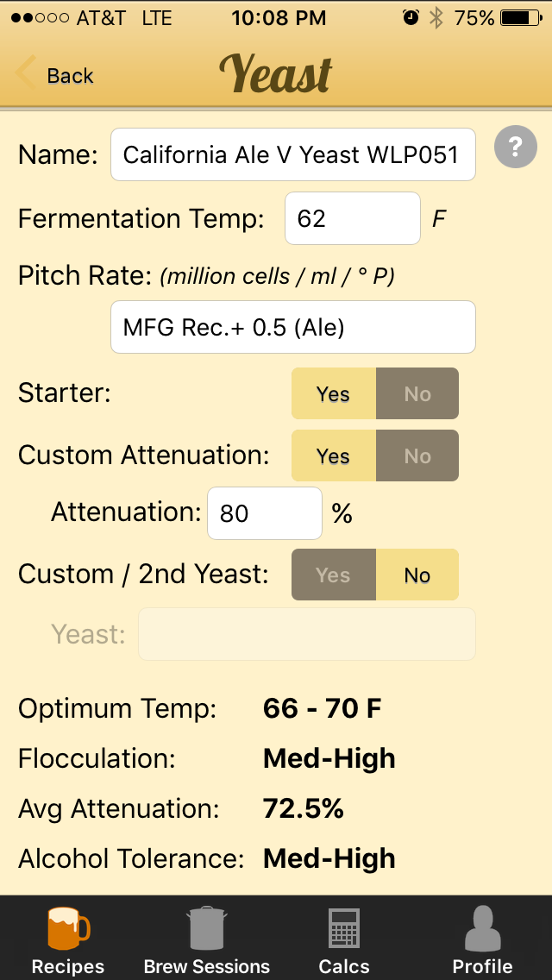This screenshot has width=552, height=980.
Task: Open the Calcs calculator icon
Action: (x=344, y=927)
